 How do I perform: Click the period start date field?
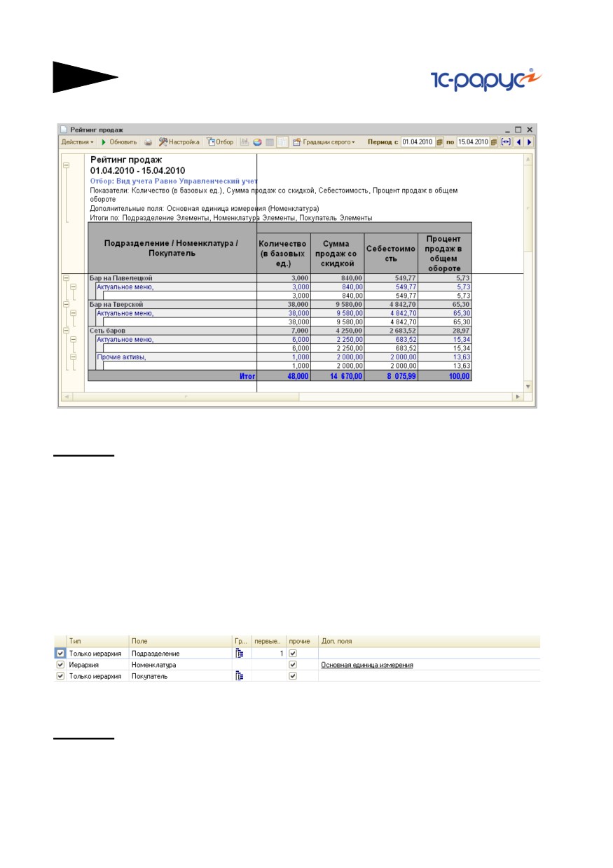418,142
